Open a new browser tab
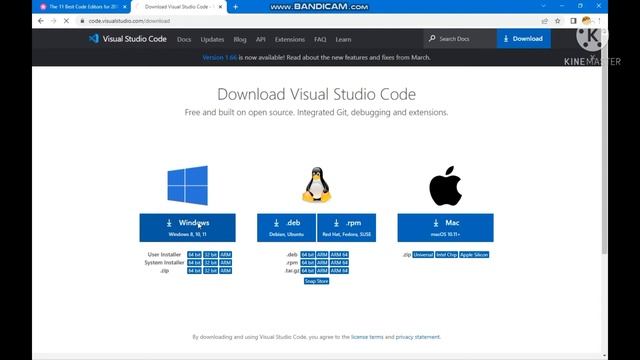Viewport: 640px width, 360px height. tap(236, 7)
